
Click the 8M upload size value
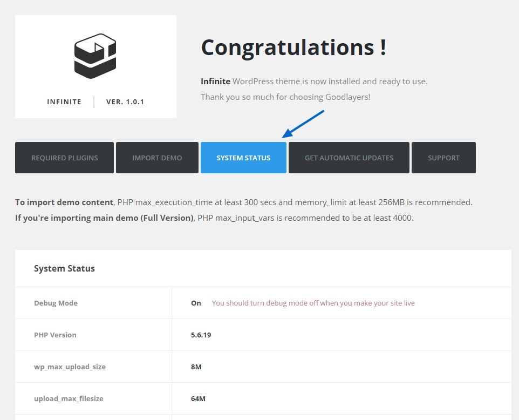click(x=196, y=367)
